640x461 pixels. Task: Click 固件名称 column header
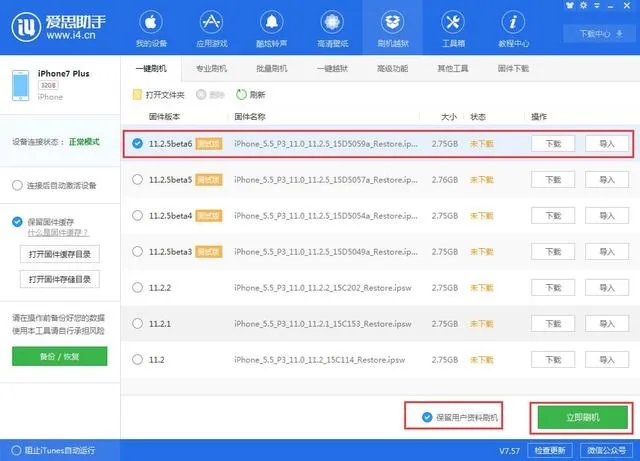250,117
